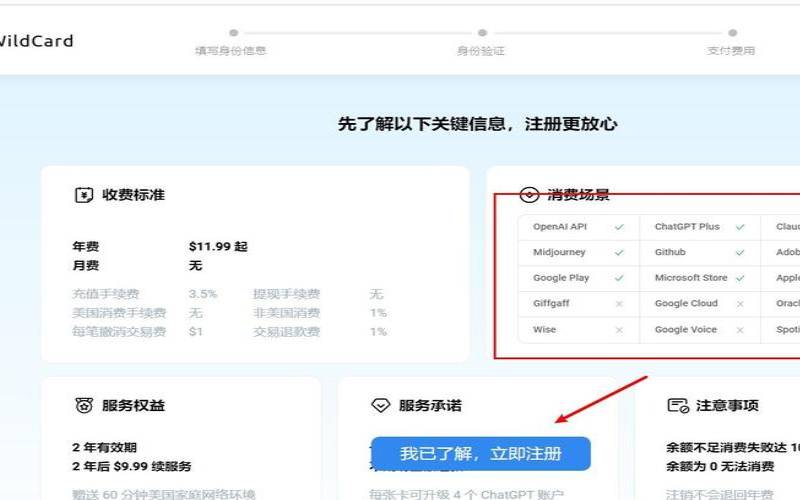Click the checkmark beside Microsoft Store
This screenshot has height=500, width=800.
coord(740,278)
